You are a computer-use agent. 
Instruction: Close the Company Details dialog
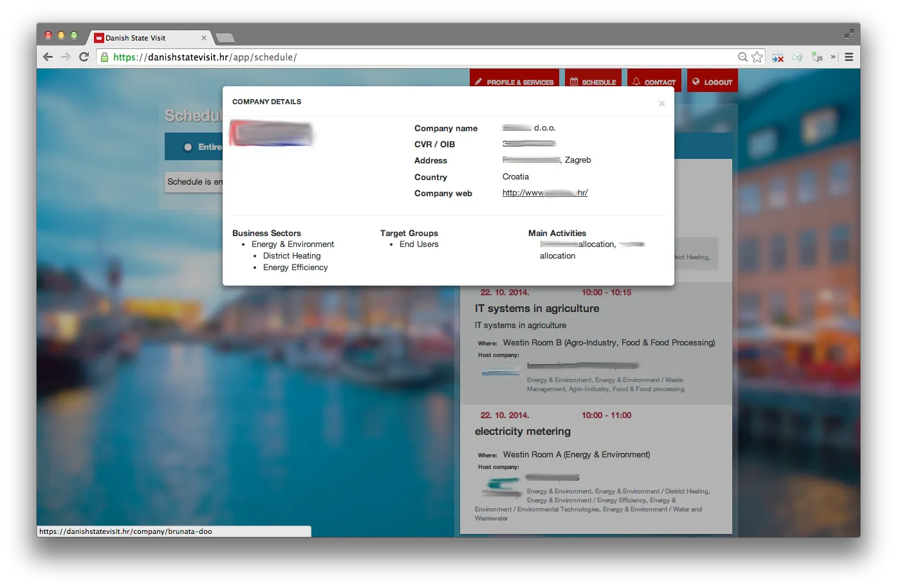pyautogui.click(x=661, y=103)
